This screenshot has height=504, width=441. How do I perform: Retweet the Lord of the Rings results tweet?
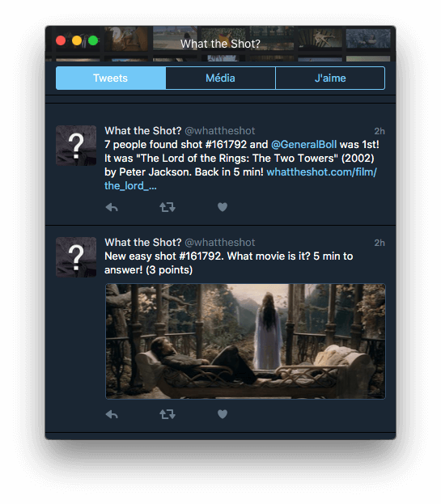point(167,207)
